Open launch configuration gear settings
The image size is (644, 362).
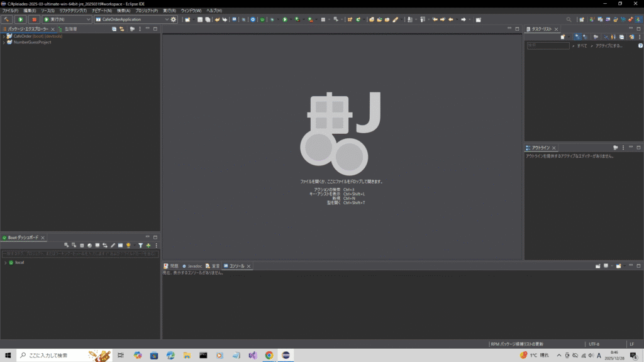click(174, 19)
